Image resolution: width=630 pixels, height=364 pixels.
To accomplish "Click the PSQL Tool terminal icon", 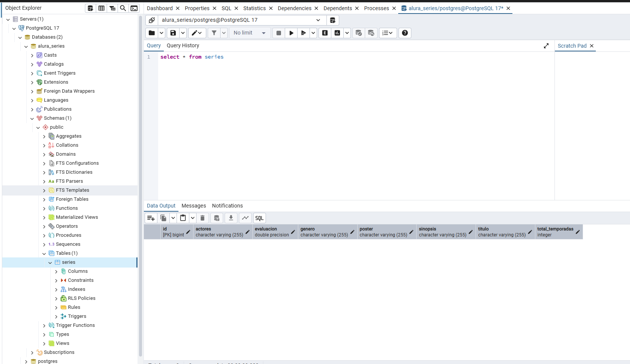I will (134, 8).
